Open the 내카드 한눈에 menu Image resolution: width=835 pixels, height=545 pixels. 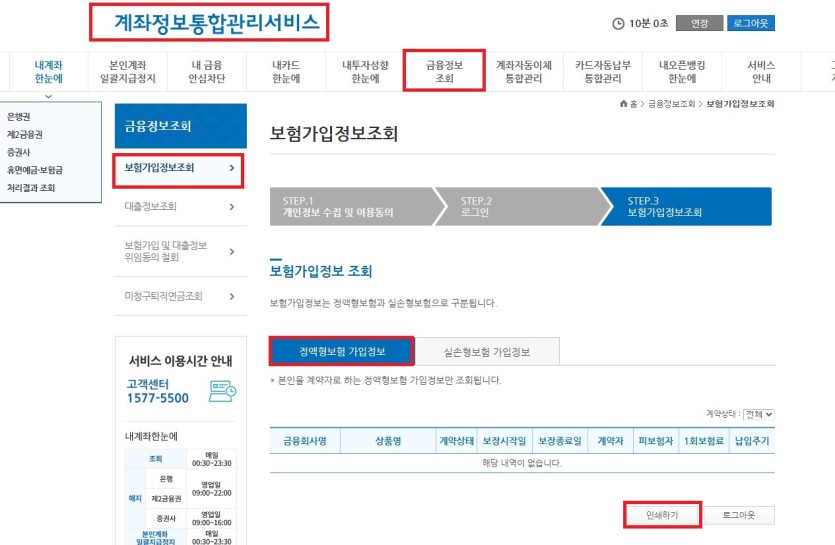click(286, 71)
